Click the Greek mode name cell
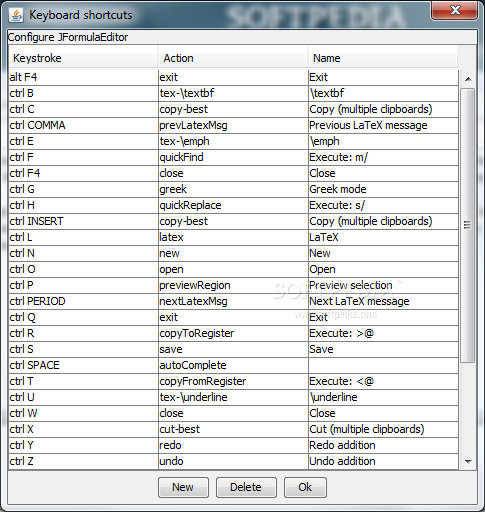 pyautogui.click(x=383, y=189)
